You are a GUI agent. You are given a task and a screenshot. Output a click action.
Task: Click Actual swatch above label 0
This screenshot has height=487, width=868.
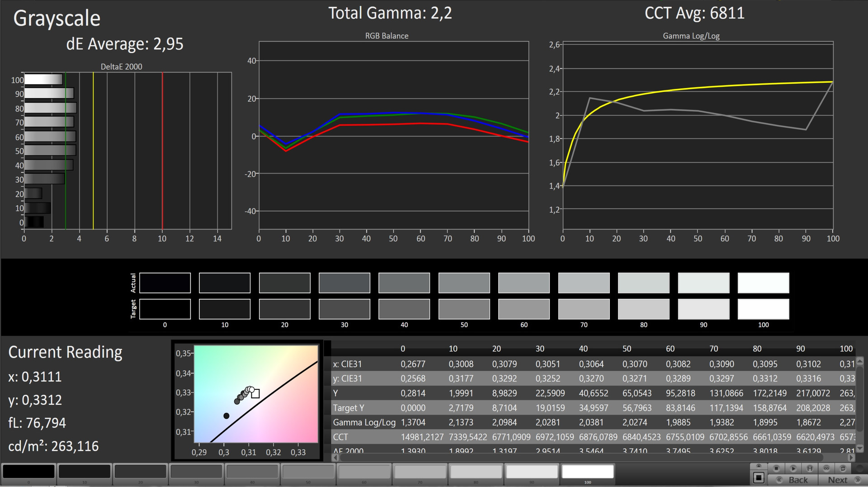click(x=165, y=283)
